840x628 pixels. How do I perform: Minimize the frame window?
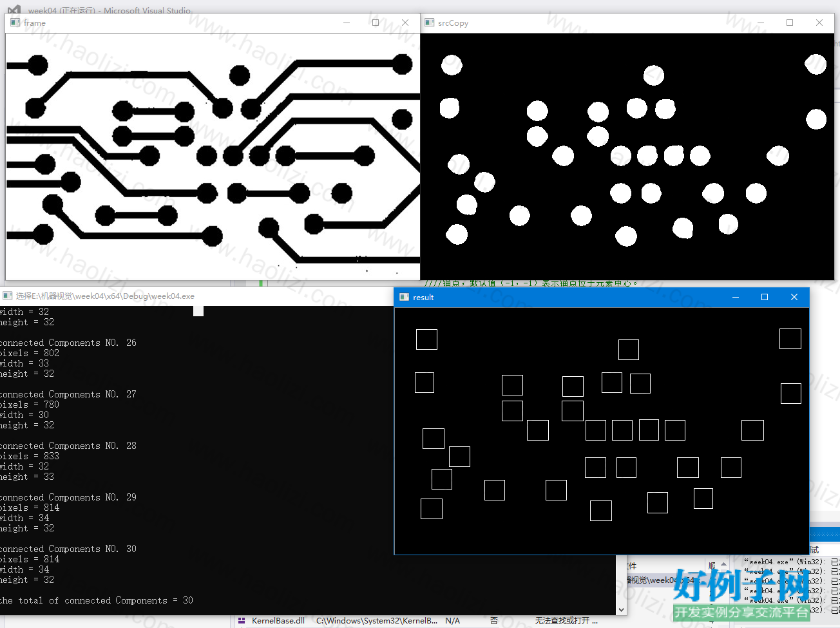click(x=347, y=23)
